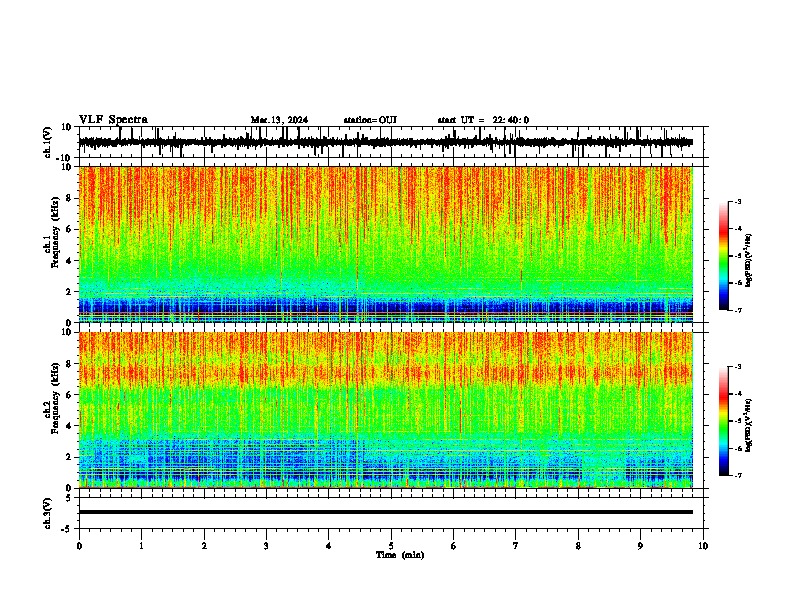The width and height of the screenshot is (792, 612).
Task: Click the "VLF Spectra" plot title
Action: 113,120
